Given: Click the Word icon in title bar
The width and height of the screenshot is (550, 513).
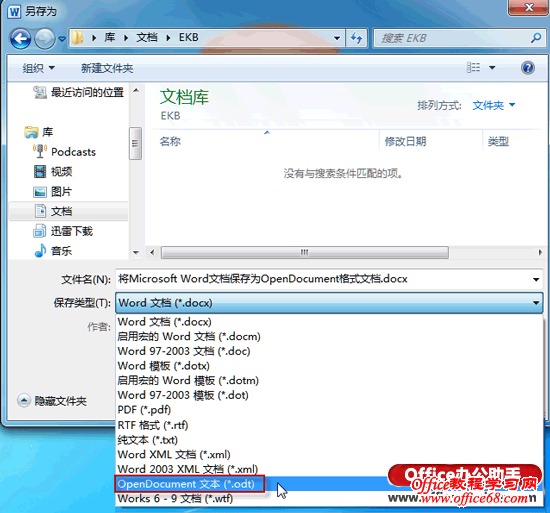Looking at the screenshot, I should click(14, 12).
